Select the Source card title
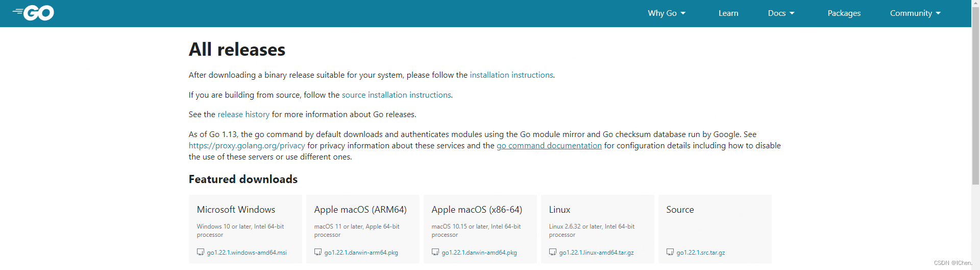Viewport: 980px width, 270px height. (x=680, y=210)
